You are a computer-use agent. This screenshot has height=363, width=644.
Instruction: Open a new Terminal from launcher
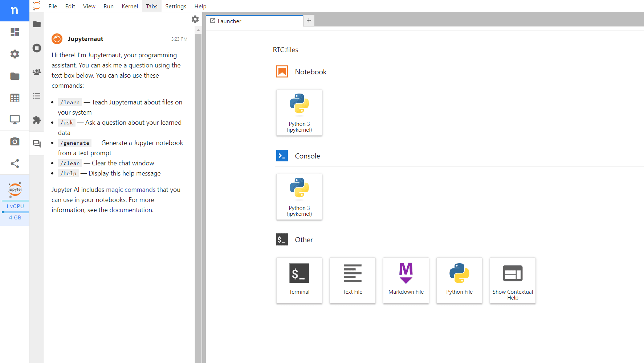pyautogui.click(x=299, y=281)
